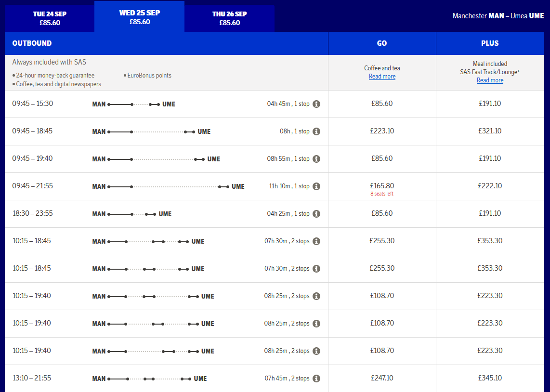Click the 09:45 – 19:40 flight time
550x392 pixels.
click(x=32, y=158)
